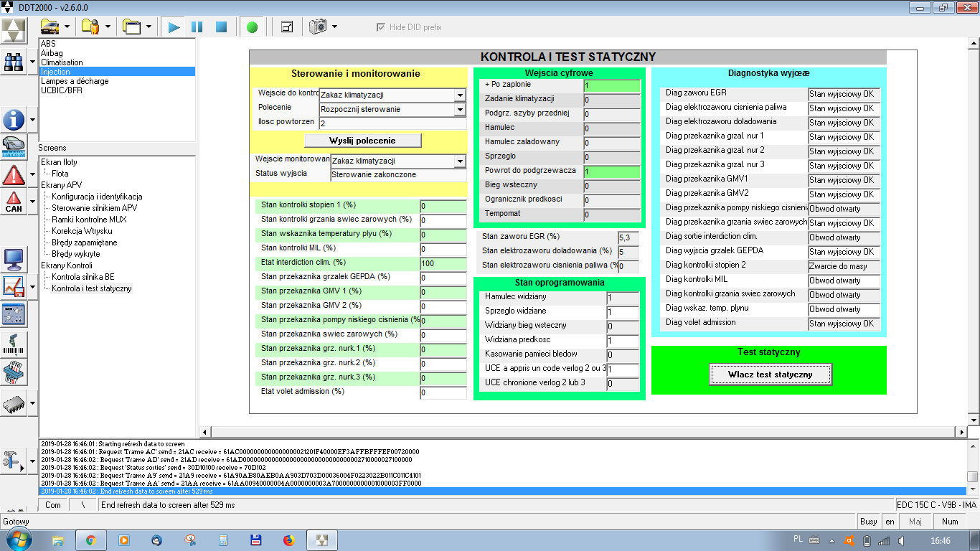This screenshot has width=980, height=551.
Task: Click the car scan icon in sidebar
Action: pyautogui.click(x=14, y=146)
